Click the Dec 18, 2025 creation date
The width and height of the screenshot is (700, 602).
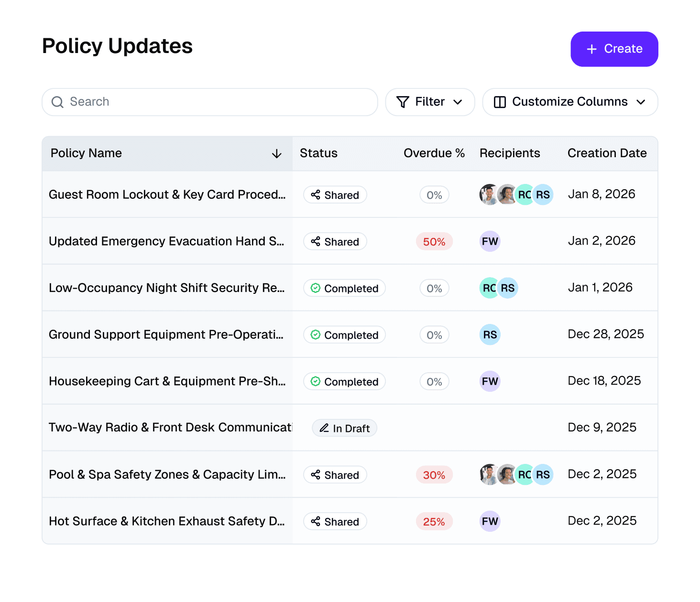[x=604, y=381]
